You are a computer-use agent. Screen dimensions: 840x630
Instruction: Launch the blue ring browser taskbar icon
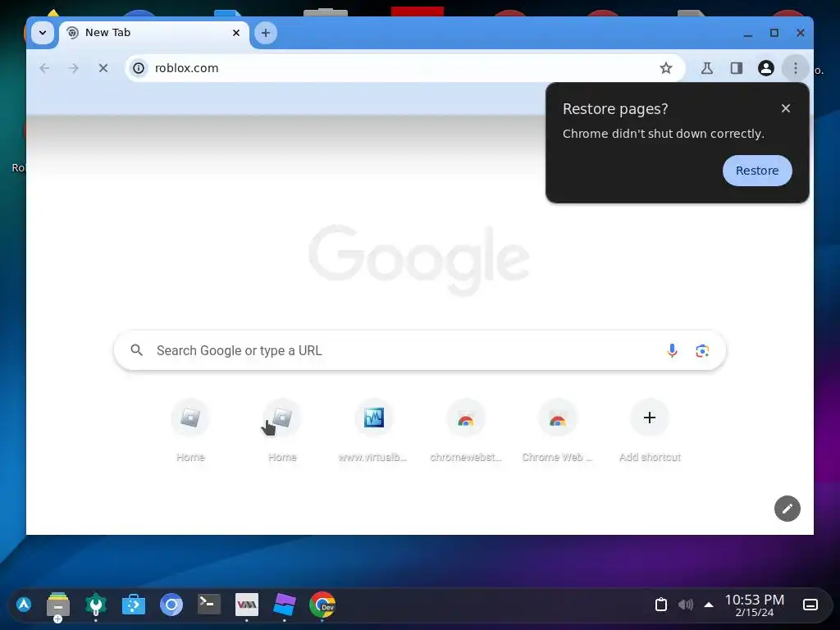click(171, 605)
